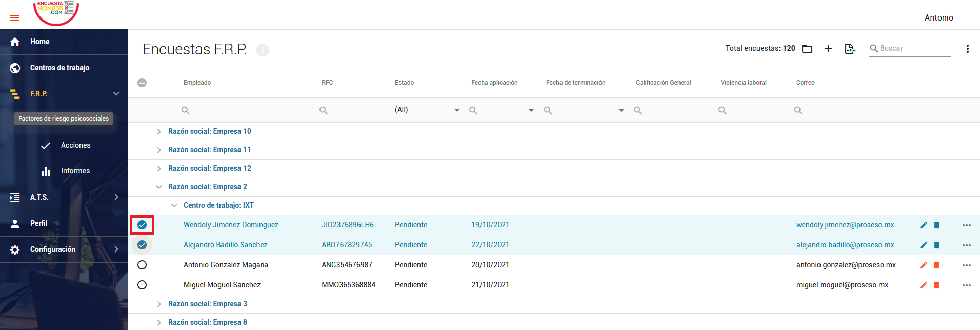
Task: Select Miguel Moguel Sanchez row checkbox
Action: 142,285
